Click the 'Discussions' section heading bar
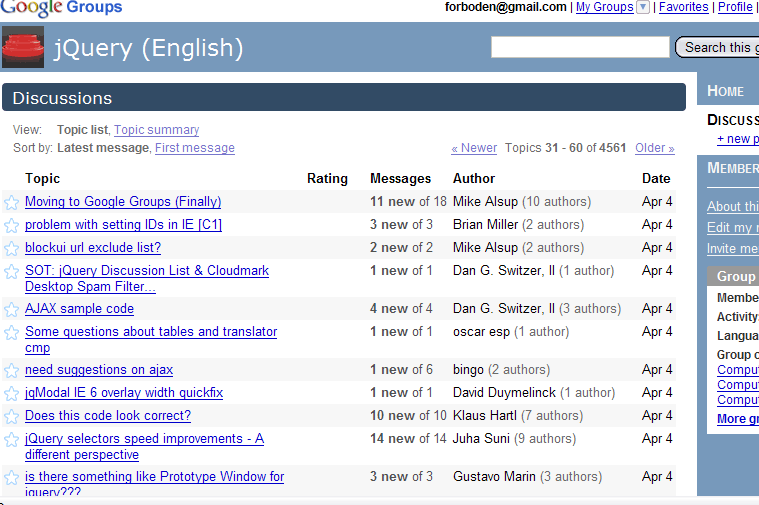This screenshot has height=505, width=759. point(344,97)
